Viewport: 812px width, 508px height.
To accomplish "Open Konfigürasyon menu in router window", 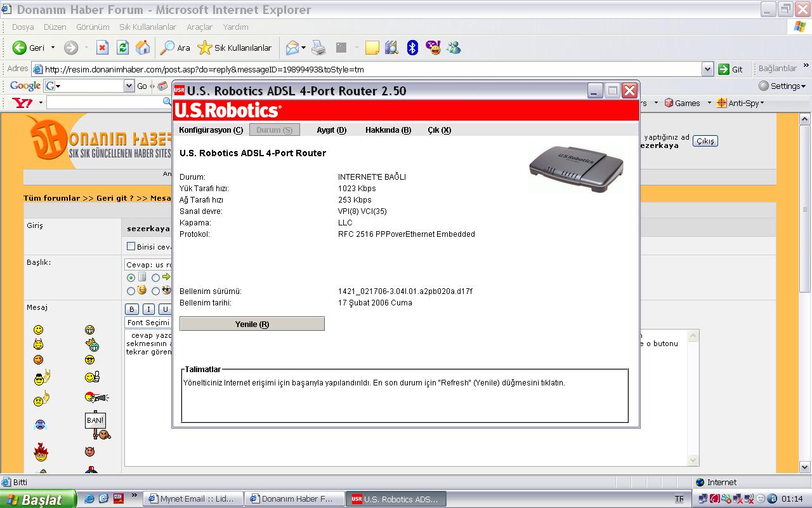I will [x=211, y=130].
